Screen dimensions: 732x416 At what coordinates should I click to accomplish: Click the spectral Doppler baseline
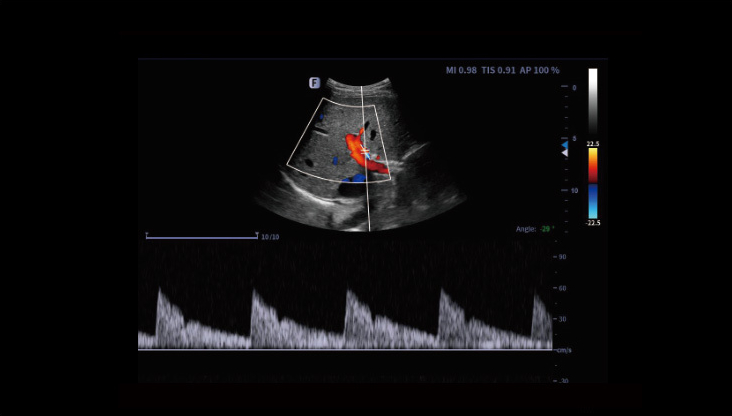click(345, 349)
